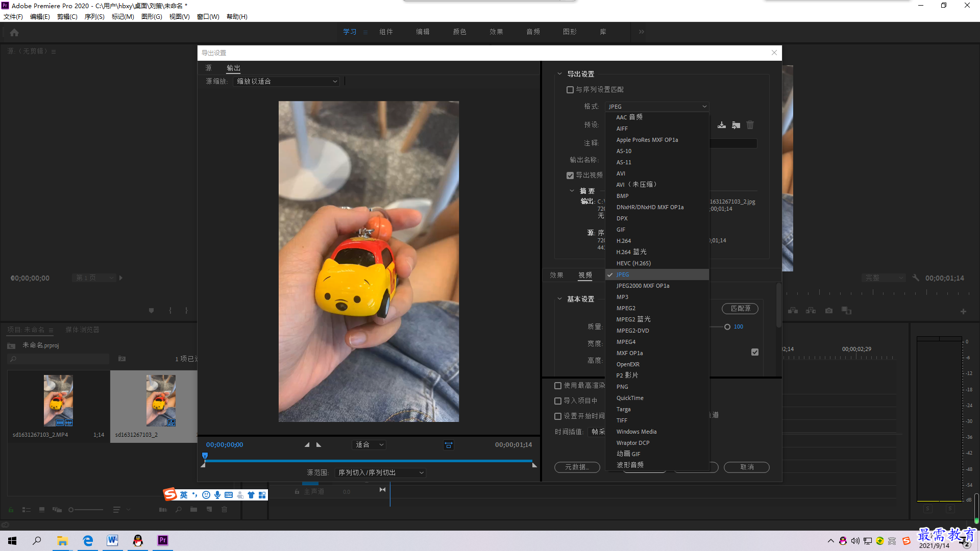Collapse 基本设置 section
Viewport: 980px width, 551px height.
coord(559,299)
